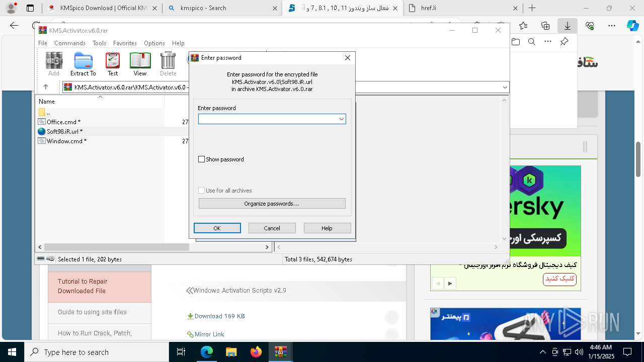The width and height of the screenshot is (644, 362).
Task: Open the File menu in WinRAR
Action: (x=43, y=43)
